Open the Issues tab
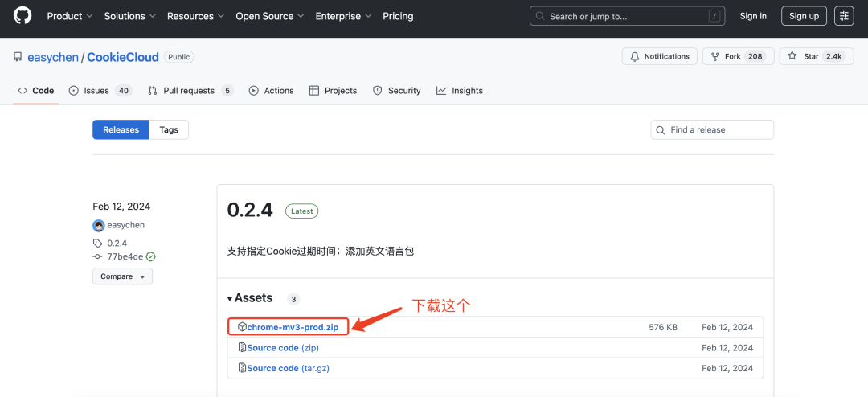 [100, 91]
